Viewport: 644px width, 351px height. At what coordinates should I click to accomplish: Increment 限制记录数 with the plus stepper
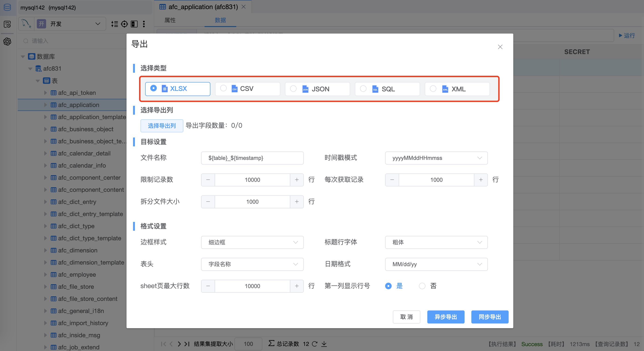pyautogui.click(x=297, y=180)
